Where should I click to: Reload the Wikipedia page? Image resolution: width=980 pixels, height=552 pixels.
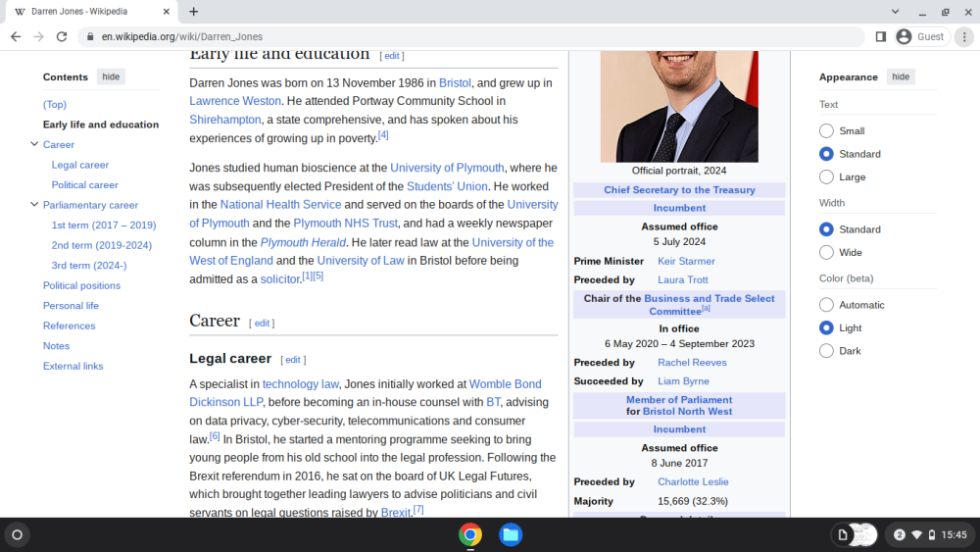(x=61, y=37)
